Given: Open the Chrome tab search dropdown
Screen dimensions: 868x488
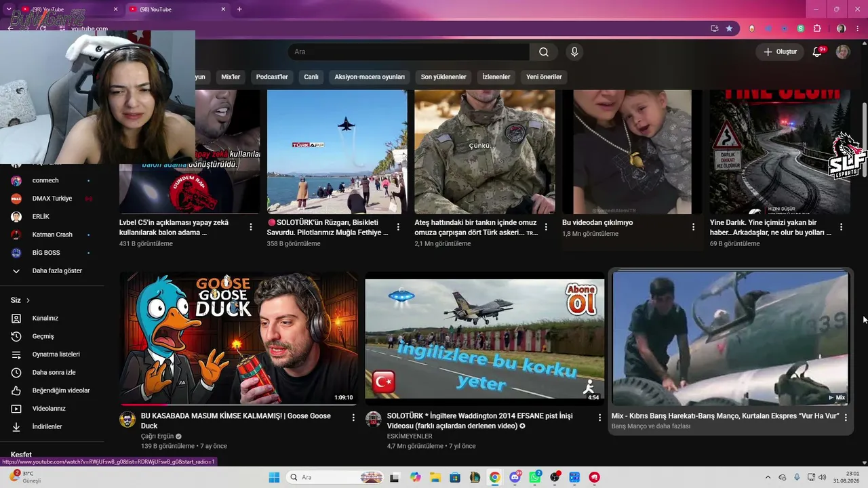Looking at the screenshot, I should [x=9, y=9].
